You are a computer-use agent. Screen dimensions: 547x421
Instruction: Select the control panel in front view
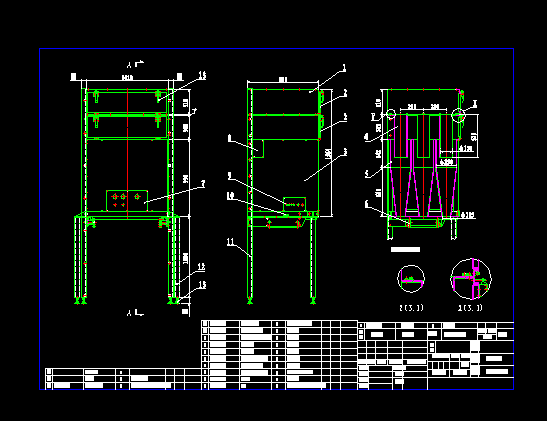click(x=127, y=201)
